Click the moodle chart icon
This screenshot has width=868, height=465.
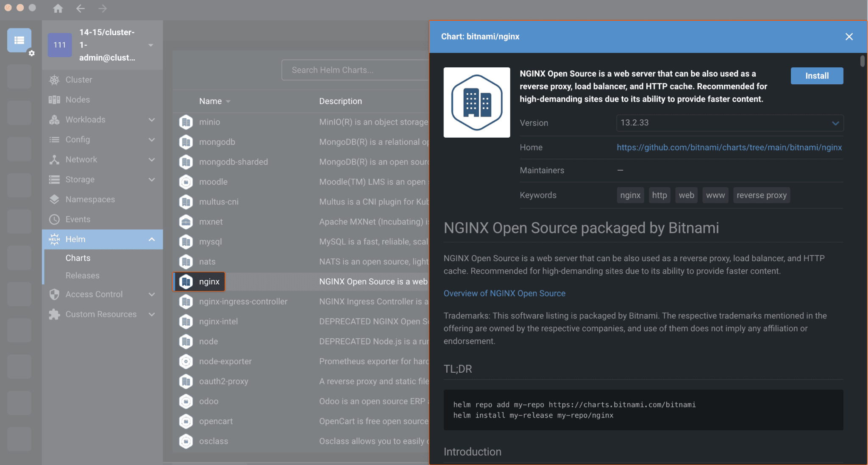tap(186, 182)
